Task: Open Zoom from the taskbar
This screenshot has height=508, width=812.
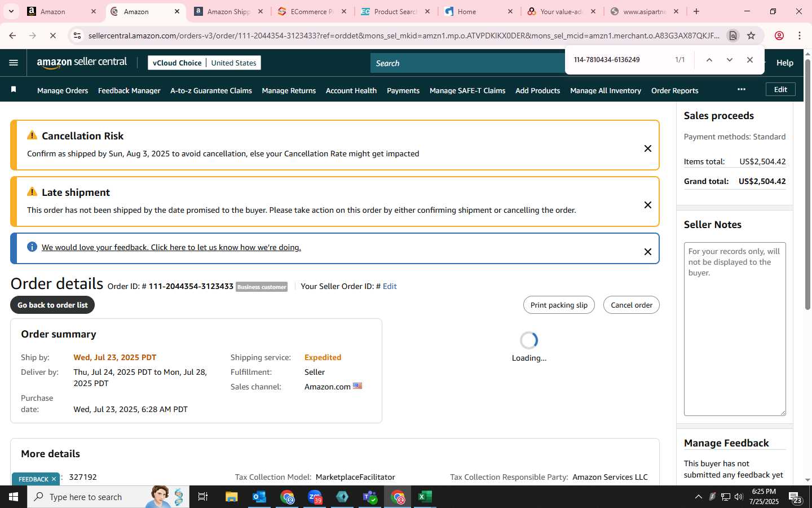Action: click(315, 497)
